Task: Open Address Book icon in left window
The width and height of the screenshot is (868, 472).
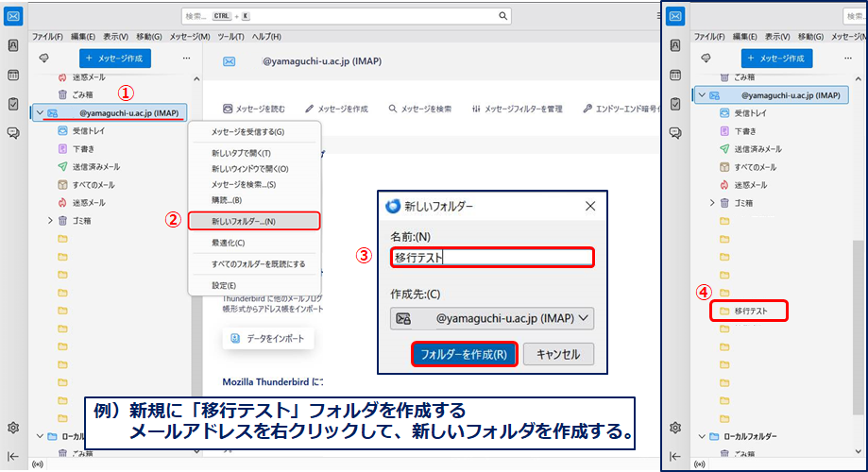Action: (13, 45)
